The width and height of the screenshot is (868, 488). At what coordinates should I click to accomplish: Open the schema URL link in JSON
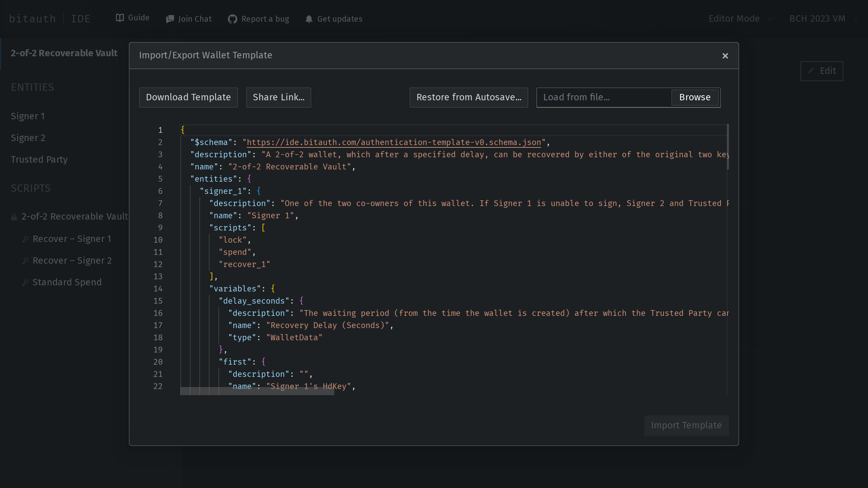coord(393,142)
